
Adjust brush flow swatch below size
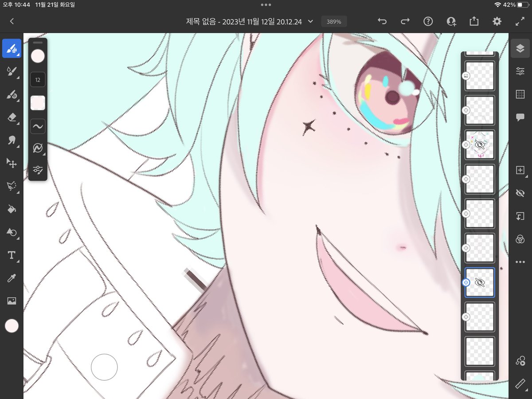38,103
